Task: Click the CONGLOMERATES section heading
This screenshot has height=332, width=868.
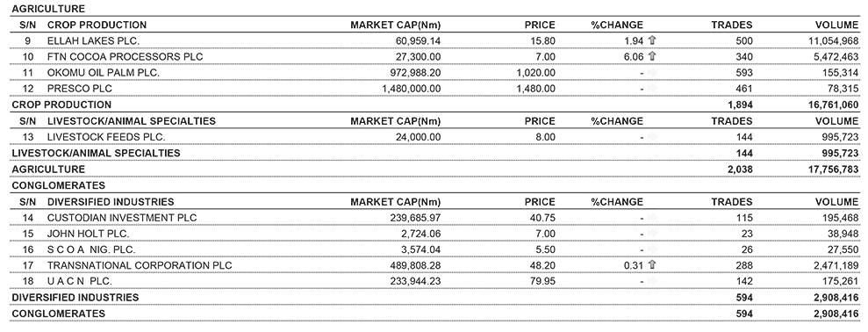Action: click(58, 185)
